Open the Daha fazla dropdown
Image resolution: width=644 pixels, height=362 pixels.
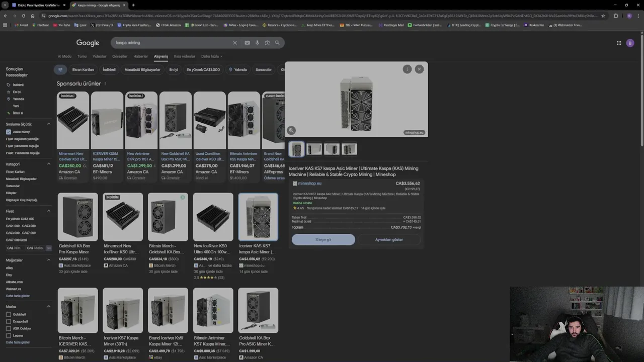click(x=211, y=56)
